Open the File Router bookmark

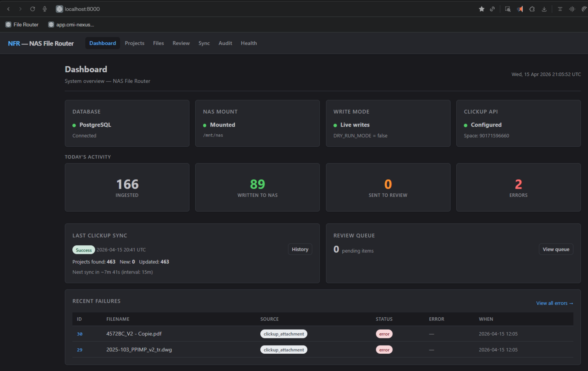point(22,25)
